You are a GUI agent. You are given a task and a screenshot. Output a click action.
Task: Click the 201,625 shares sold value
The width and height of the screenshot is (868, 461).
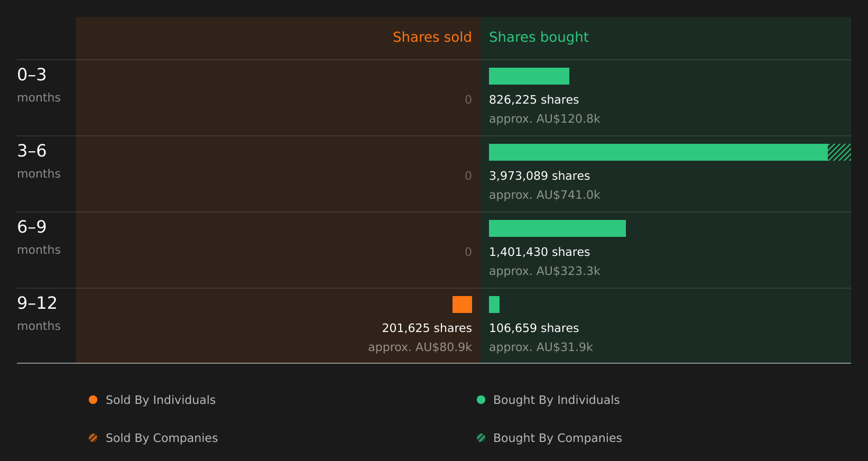click(427, 328)
